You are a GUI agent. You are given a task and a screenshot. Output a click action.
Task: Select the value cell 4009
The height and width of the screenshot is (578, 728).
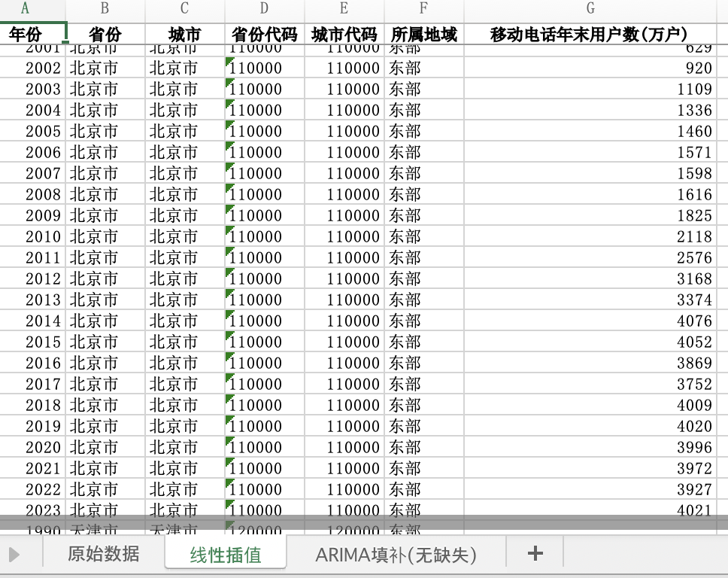(590, 405)
